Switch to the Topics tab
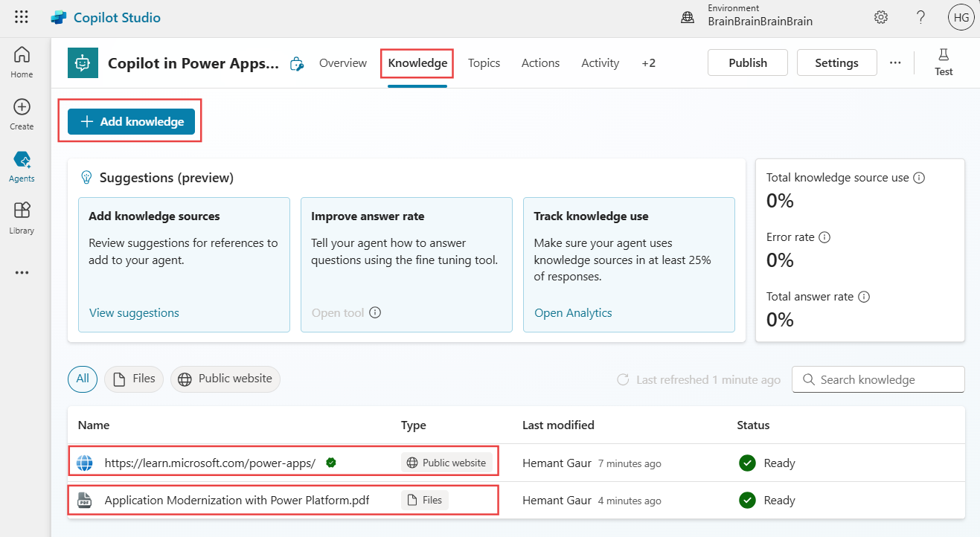 coord(484,63)
